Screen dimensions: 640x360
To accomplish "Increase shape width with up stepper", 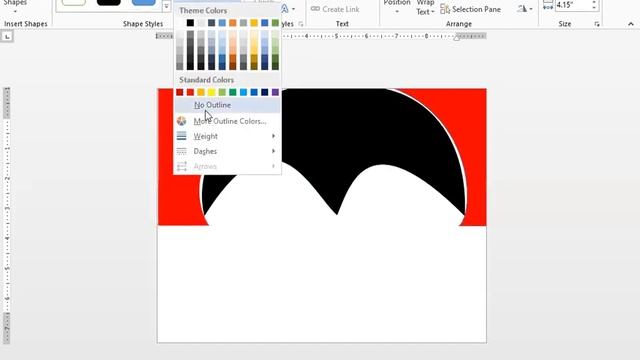I will [x=594, y=2].
